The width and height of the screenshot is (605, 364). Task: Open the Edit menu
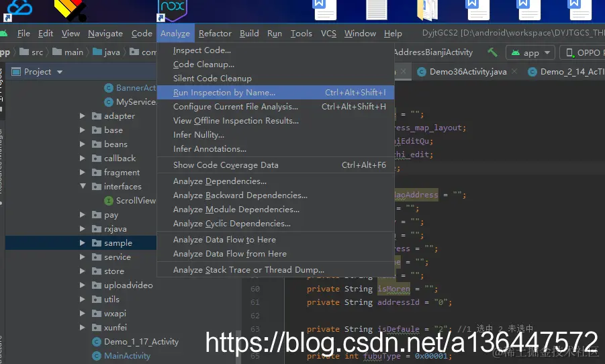click(x=46, y=34)
